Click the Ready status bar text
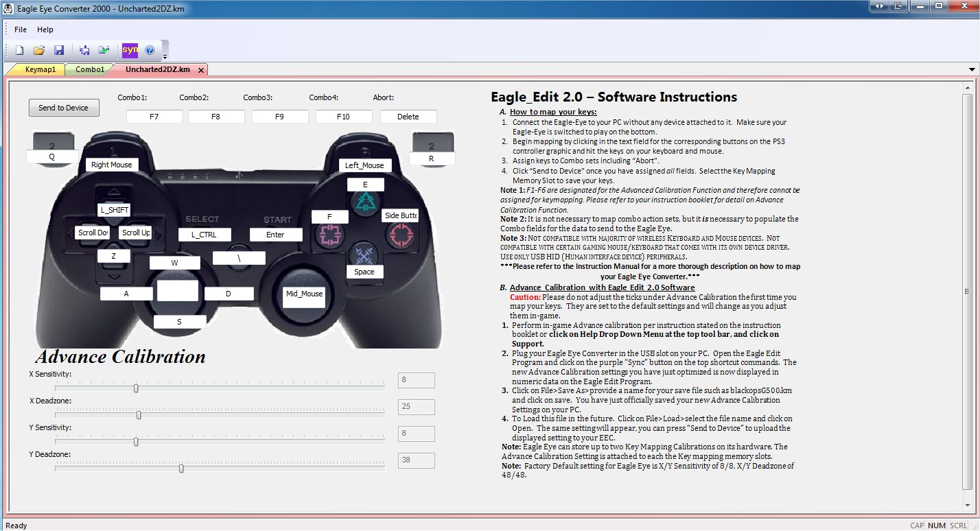Screen dimensions: 980x531 click(16, 526)
